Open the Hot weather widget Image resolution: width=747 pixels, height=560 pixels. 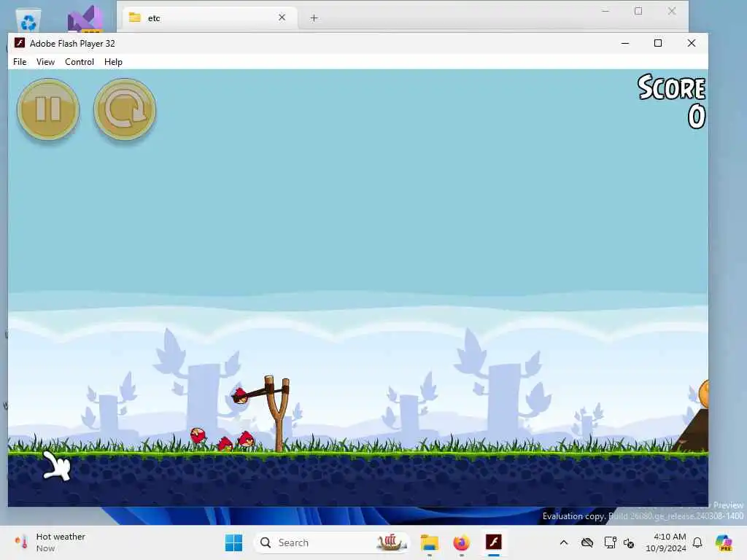(50, 542)
